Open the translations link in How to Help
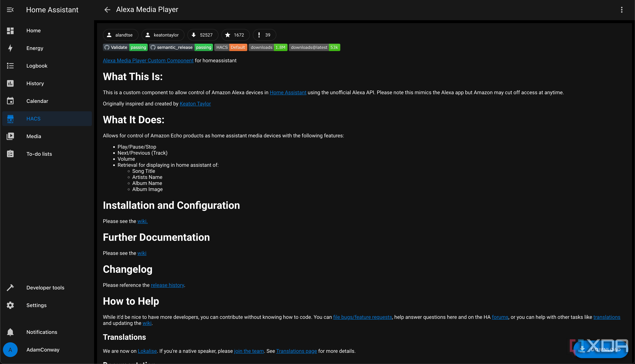This screenshot has height=364, width=635. point(607,317)
